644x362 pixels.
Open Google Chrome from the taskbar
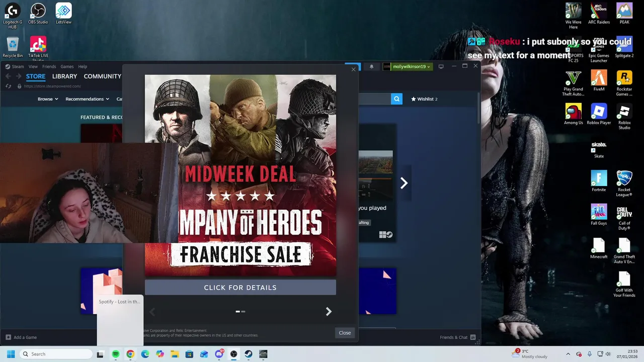point(130,354)
